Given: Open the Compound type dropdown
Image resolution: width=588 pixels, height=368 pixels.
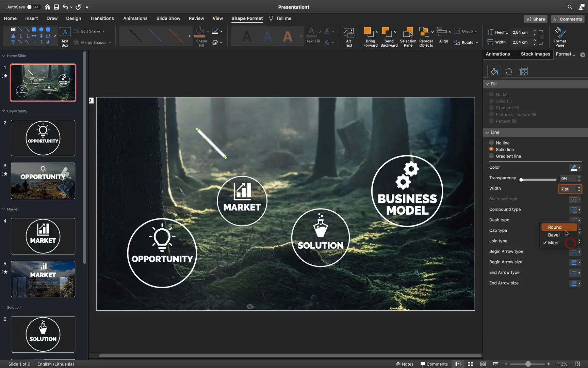Looking at the screenshot, I should pos(575,210).
